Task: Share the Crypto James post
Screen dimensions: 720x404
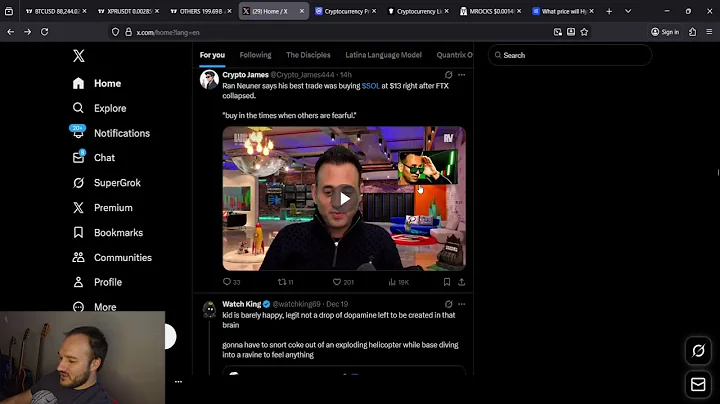Action: 461,282
